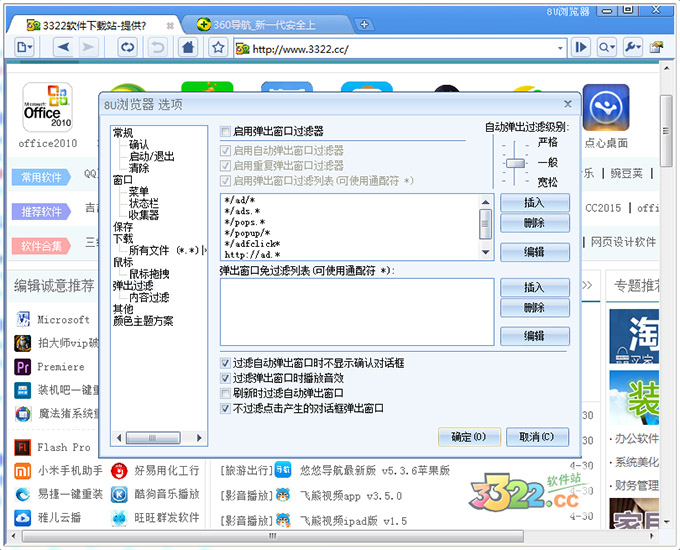
Task: Click 插入 beside exemption list
Action: tap(535, 287)
